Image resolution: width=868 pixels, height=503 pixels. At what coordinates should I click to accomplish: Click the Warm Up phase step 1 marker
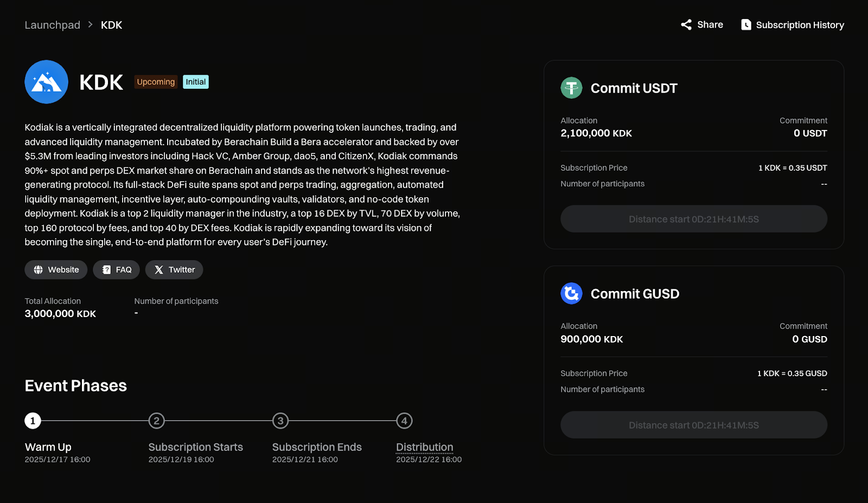[33, 421]
